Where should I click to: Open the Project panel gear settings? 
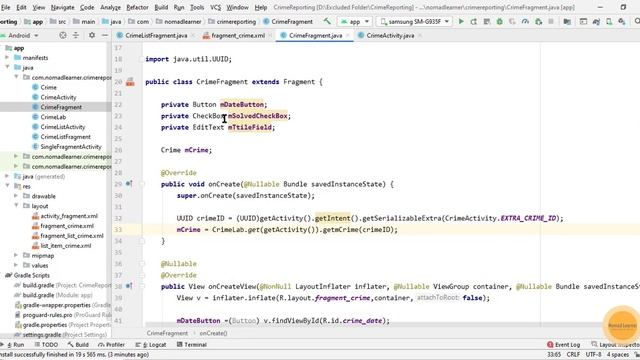[92, 36]
